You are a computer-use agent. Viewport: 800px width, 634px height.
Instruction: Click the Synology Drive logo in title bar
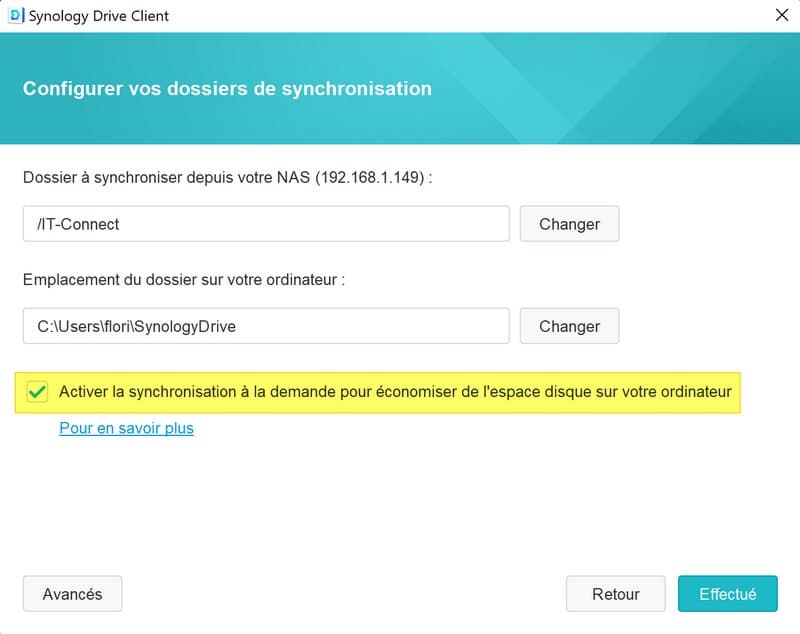[16, 16]
